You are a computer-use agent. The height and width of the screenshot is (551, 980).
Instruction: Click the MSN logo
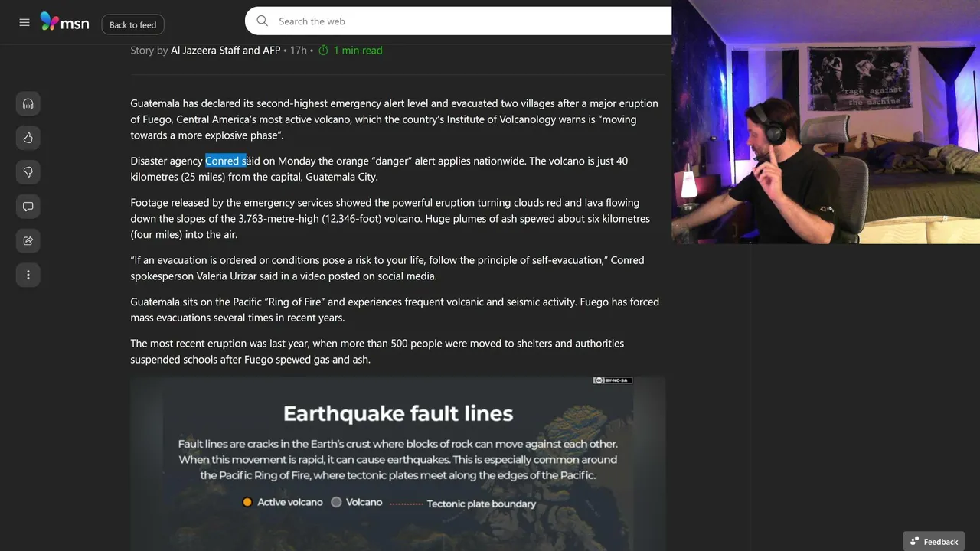coord(65,22)
